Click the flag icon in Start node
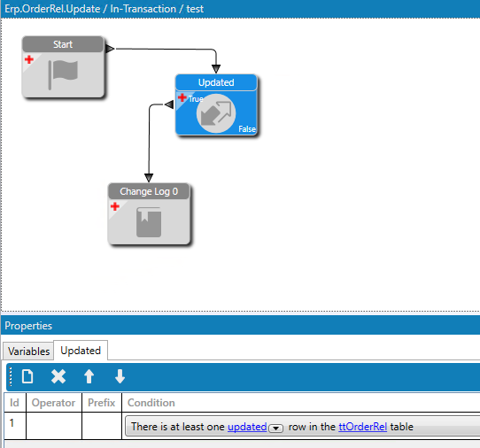480x448 pixels. coord(63,74)
